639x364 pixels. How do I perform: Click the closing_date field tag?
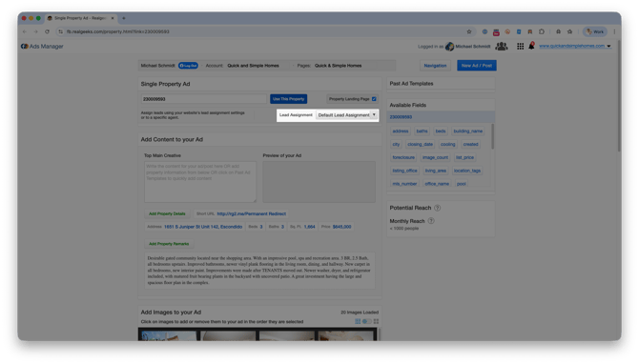click(x=421, y=144)
